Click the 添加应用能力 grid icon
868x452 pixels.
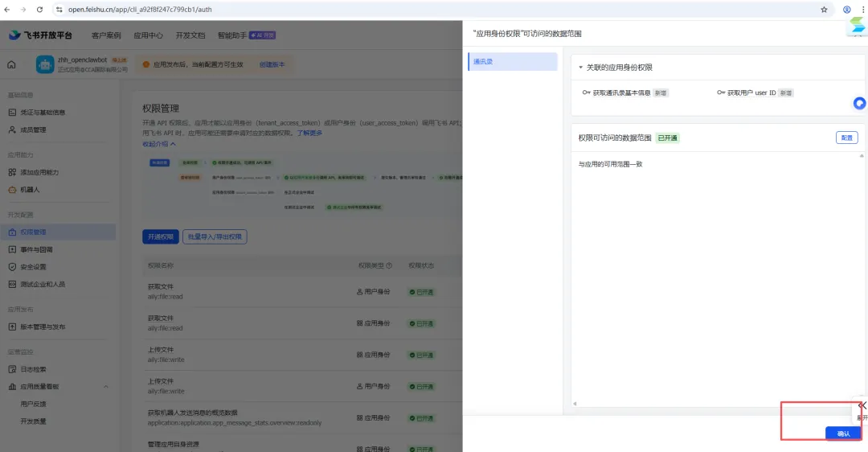point(12,172)
